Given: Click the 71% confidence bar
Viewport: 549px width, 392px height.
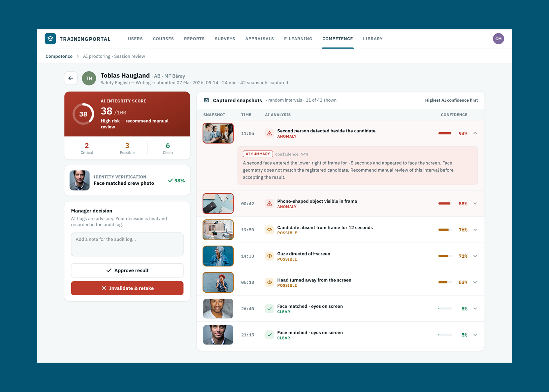Looking at the screenshot, I should pos(445,256).
